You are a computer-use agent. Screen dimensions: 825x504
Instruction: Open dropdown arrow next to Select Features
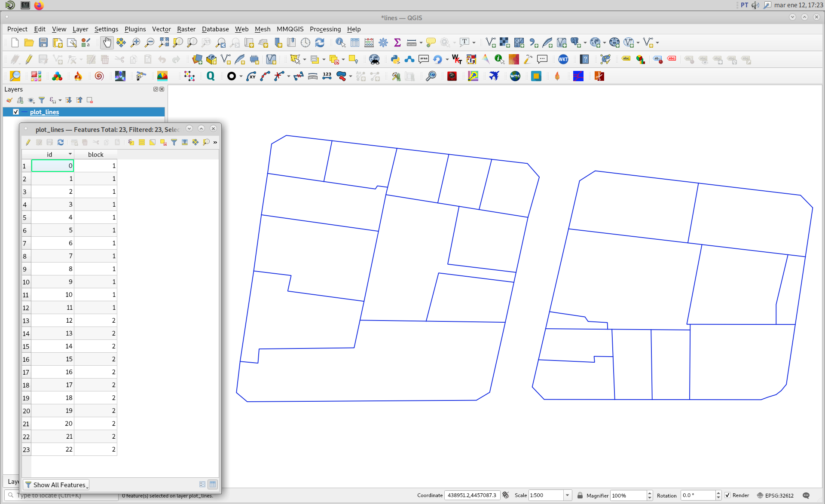[305, 60]
